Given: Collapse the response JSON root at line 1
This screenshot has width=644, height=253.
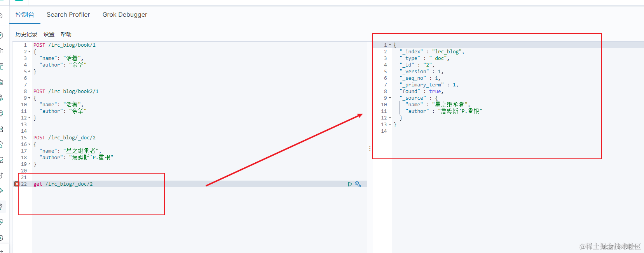Looking at the screenshot, I should [390, 45].
